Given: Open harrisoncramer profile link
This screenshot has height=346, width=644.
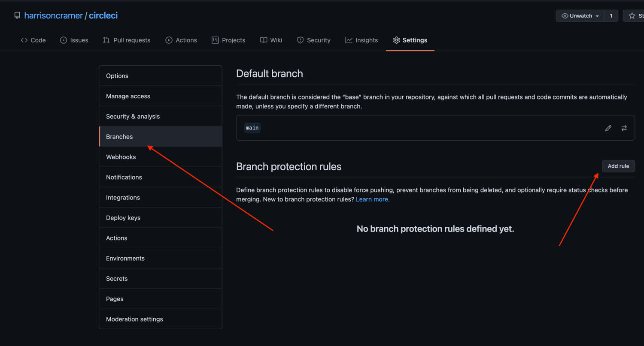Looking at the screenshot, I should pos(53,15).
